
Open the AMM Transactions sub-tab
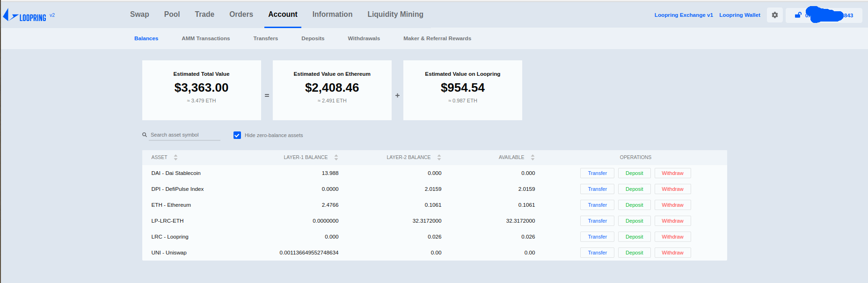[205, 38]
